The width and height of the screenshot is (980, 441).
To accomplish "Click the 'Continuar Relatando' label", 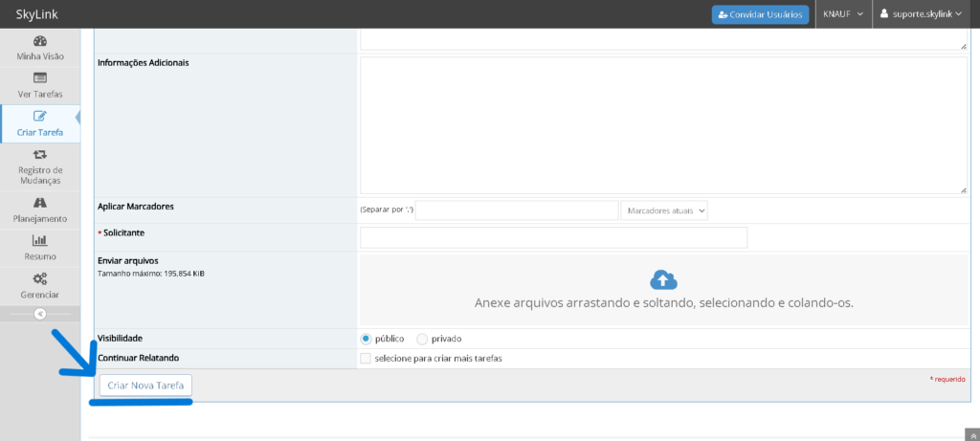I will (139, 358).
